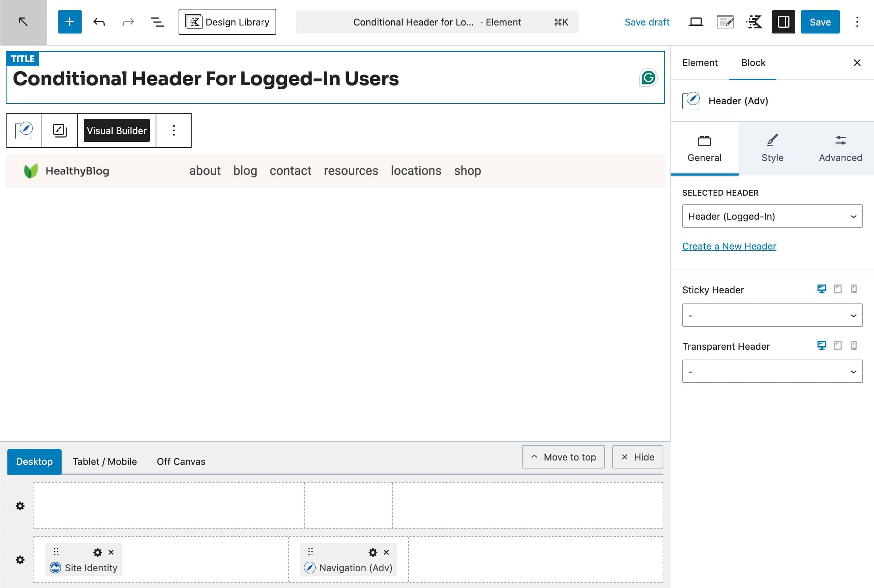Switch to Tablet / Mobile builder tab
Screen dimensions: 874x588
point(105,461)
